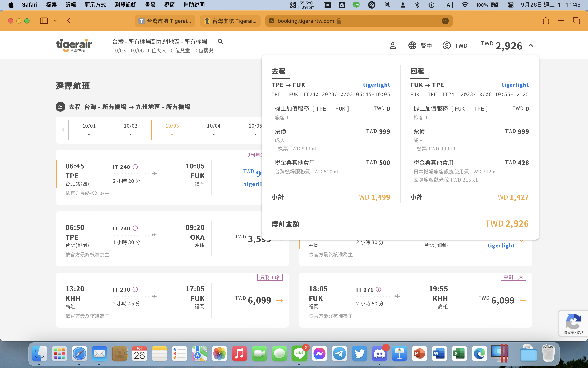588x368 pixels.
Task: Click Wi-Fi status icon in menu bar
Action: pyautogui.click(x=465, y=5)
